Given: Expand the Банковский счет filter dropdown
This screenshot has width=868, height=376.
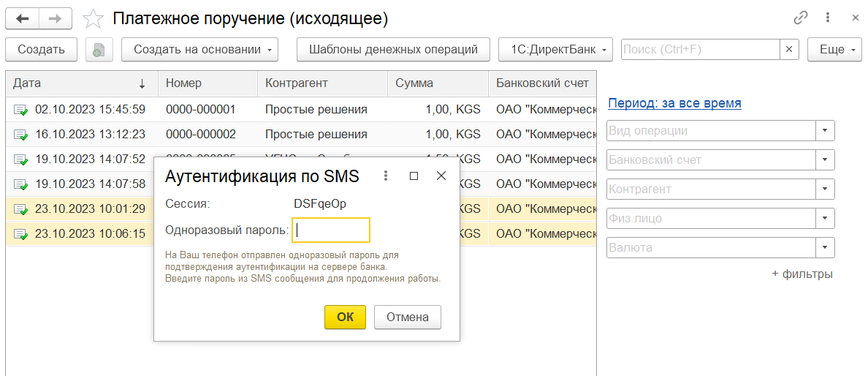Looking at the screenshot, I should (x=825, y=160).
